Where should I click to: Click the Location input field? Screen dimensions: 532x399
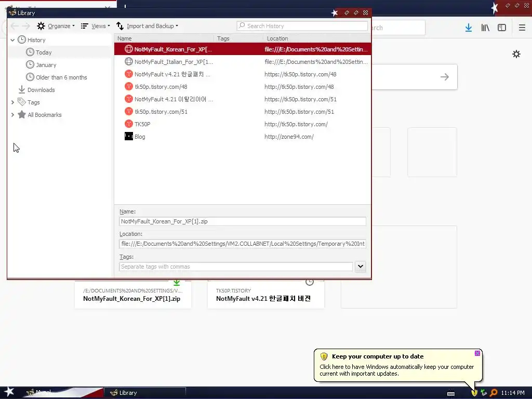coord(243,244)
